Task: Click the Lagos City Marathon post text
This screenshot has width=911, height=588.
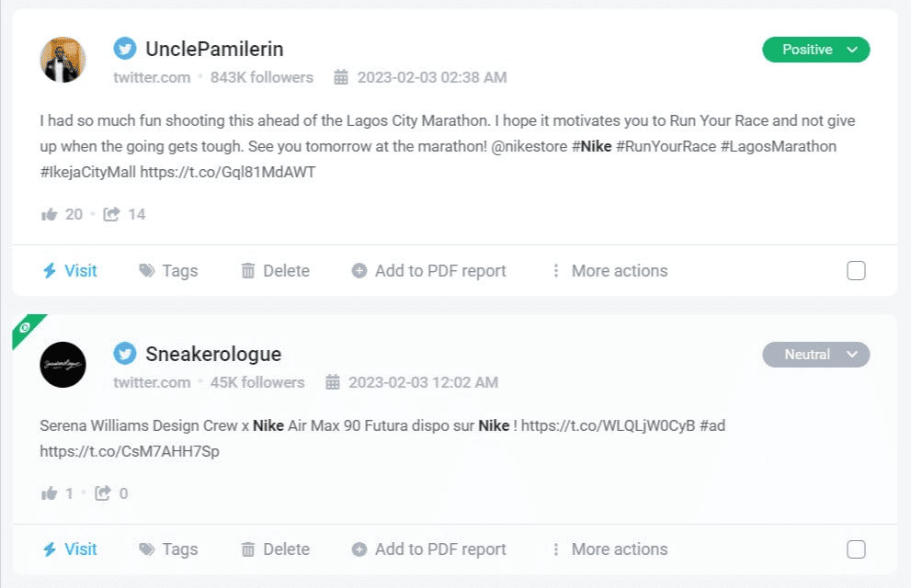Action: click(448, 146)
